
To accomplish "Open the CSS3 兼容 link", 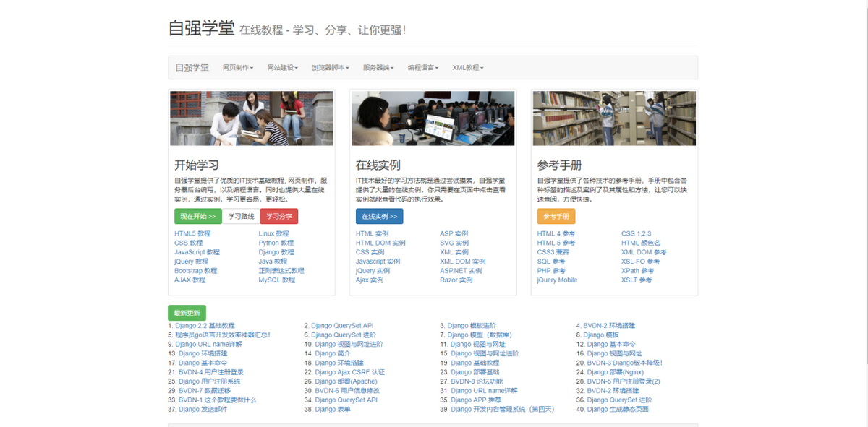I will click(553, 252).
